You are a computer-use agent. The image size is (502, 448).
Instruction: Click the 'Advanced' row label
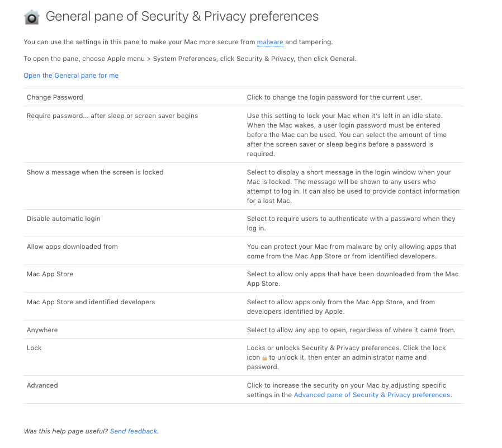pos(42,385)
